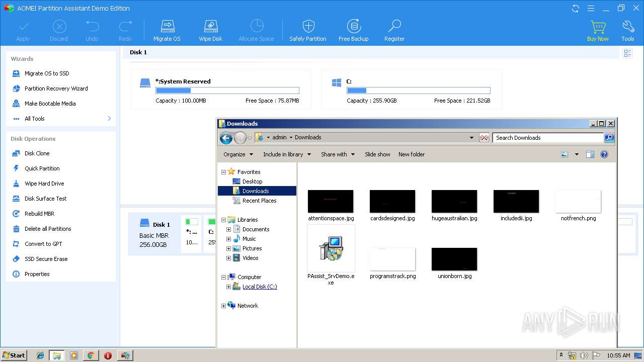Click the C: partition usage bar

point(419,90)
